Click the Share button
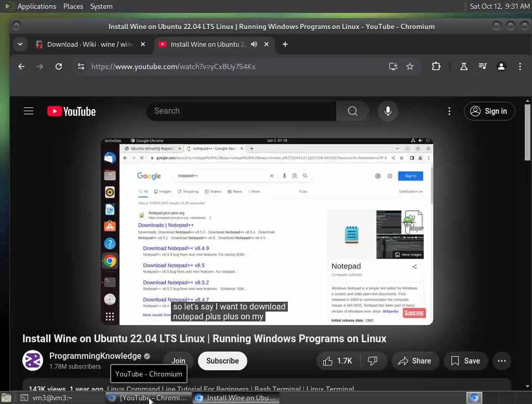This screenshot has height=404, width=532. (415, 361)
